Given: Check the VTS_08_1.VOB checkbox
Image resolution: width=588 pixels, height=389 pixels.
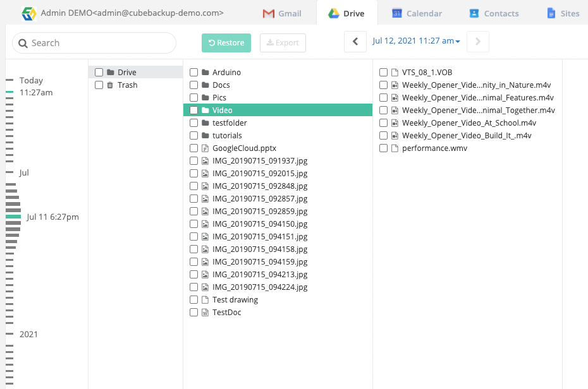Looking at the screenshot, I should coord(383,72).
